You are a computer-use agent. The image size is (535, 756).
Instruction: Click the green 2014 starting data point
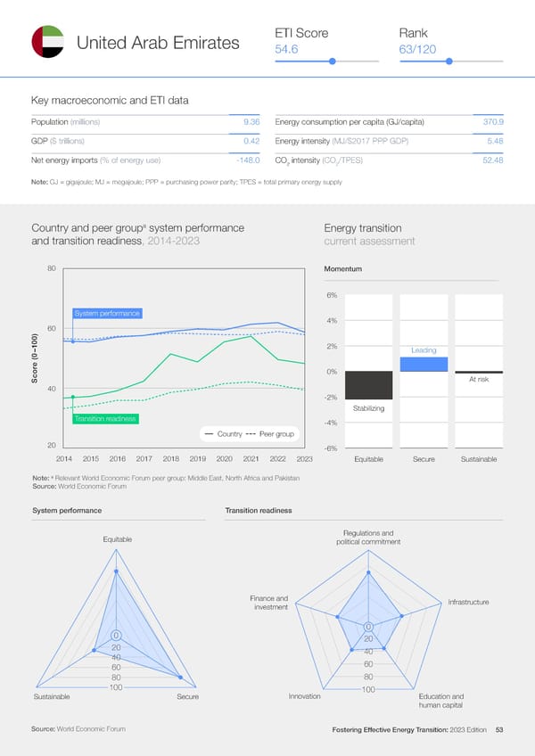73,397
